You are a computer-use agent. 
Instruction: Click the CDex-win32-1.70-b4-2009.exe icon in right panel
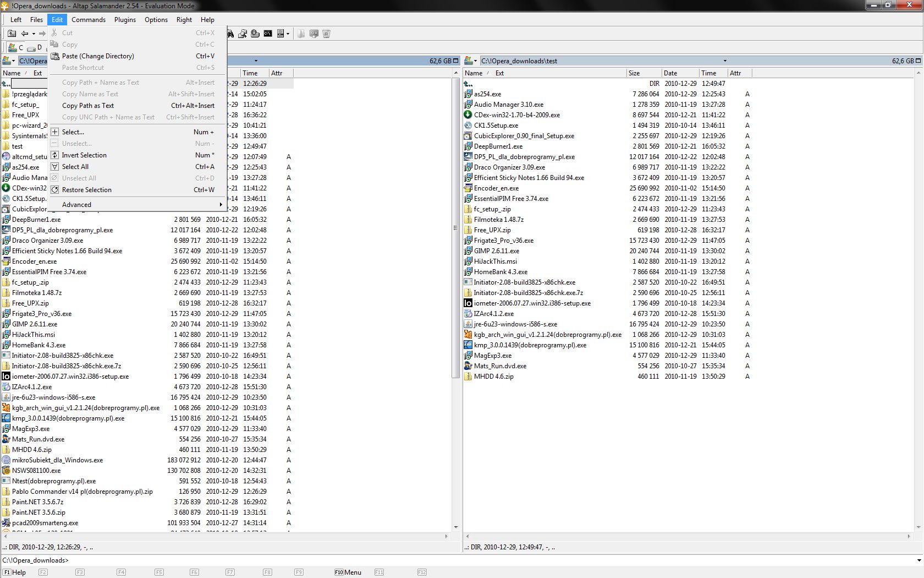click(468, 115)
